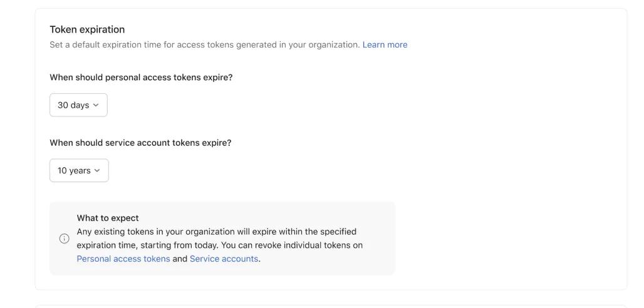Screen dimensions: 644x308
Task: Open the Learn more link
Action: tap(385, 44)
